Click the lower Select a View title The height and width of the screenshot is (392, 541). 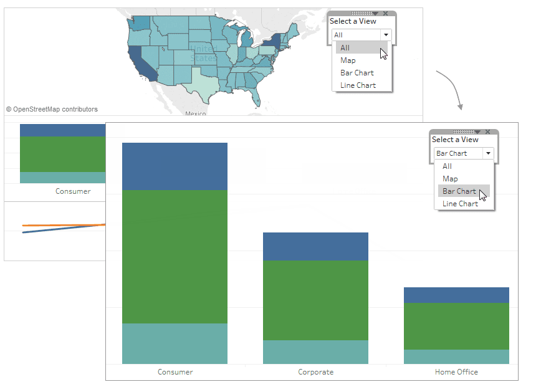click(x=455, y=140)
